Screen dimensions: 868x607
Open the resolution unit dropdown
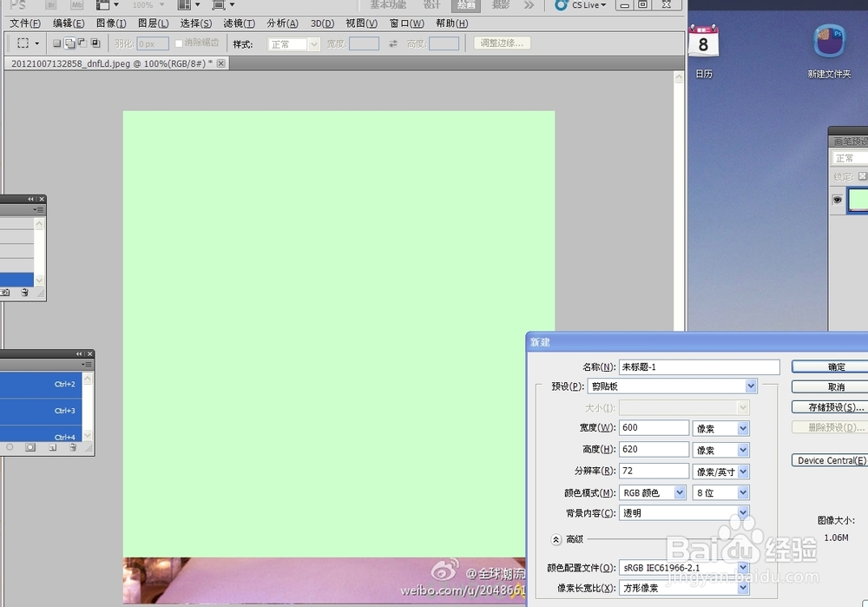click(721, 472)
